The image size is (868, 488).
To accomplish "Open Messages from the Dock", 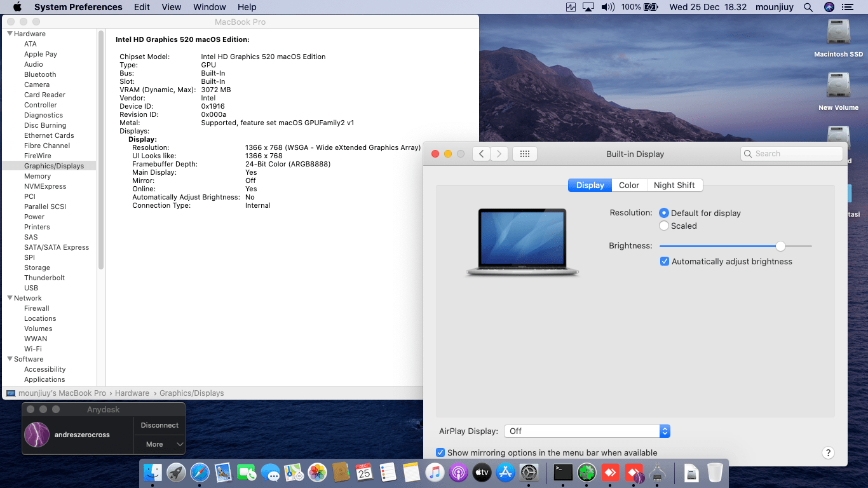I will [x=270, y=472].
